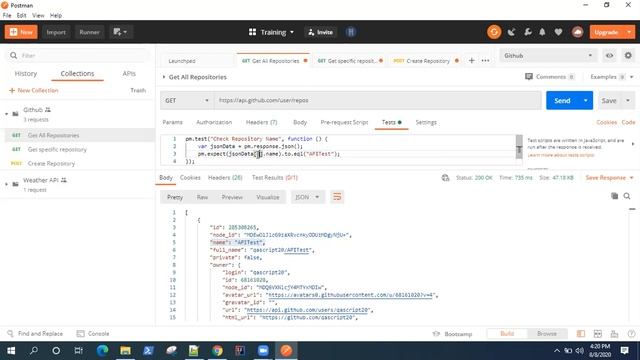Click the New button

(21, 32)
